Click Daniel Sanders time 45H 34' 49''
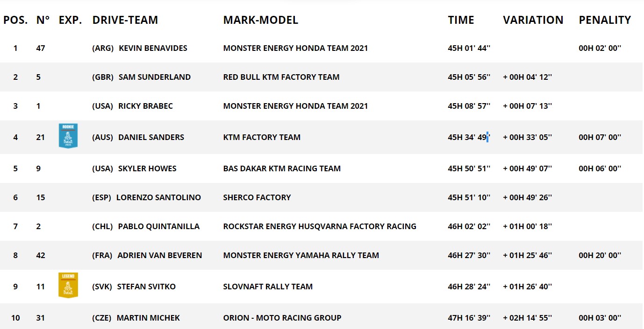 [x=469, y=137]
